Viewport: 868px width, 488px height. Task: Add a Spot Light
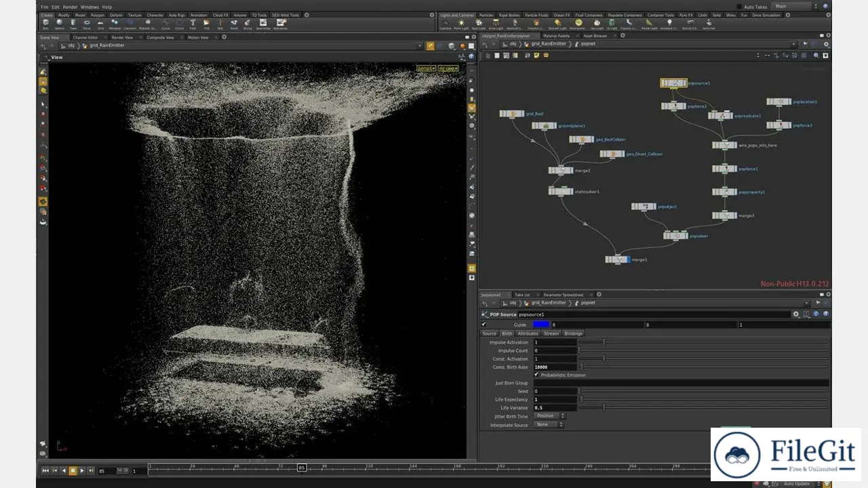pos(478,24)
